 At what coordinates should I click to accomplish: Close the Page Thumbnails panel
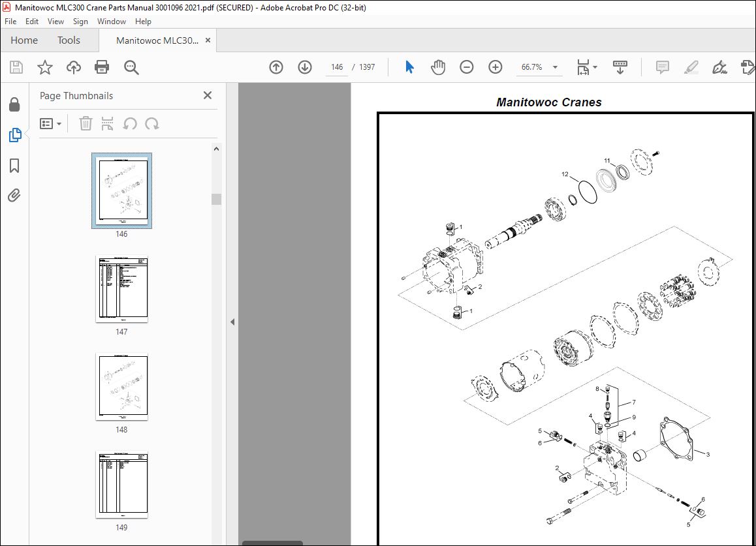coord(208,95)
